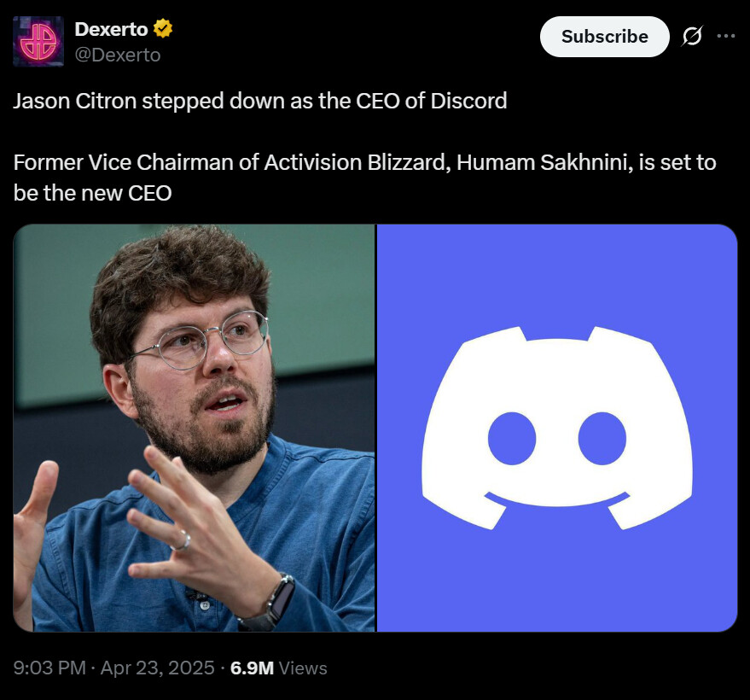Open the @Dexerto handle link
750x700 pixels.
(x=118, y=55)
